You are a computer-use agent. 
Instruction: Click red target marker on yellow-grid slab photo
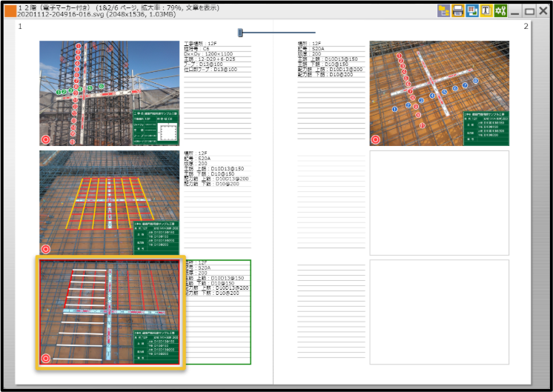click(46, 249)
